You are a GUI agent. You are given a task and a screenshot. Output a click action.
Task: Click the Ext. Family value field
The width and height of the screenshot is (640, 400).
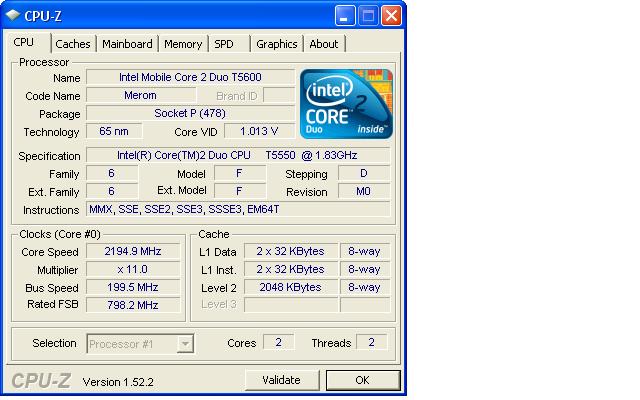112,191
